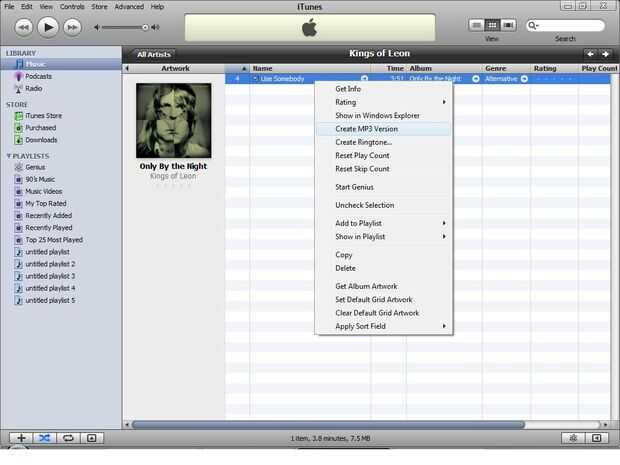
Task: Choose Show in Windows Explorer
Action: click(384, 116)
